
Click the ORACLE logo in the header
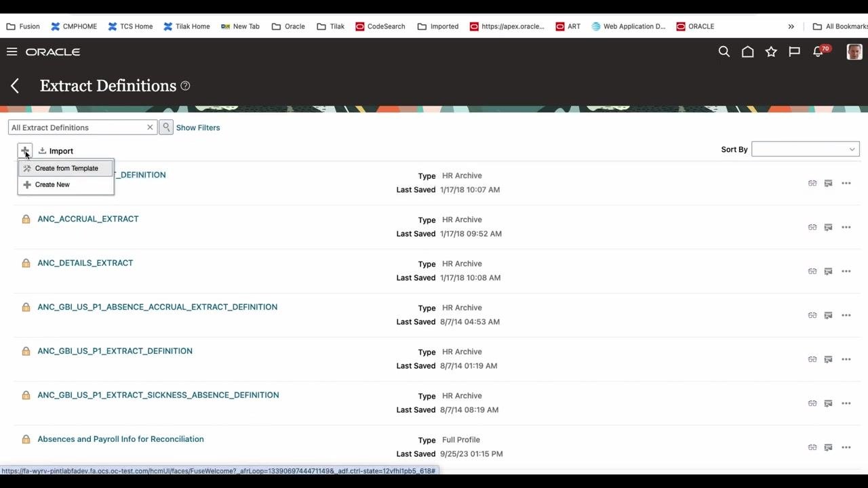(53, 52)
